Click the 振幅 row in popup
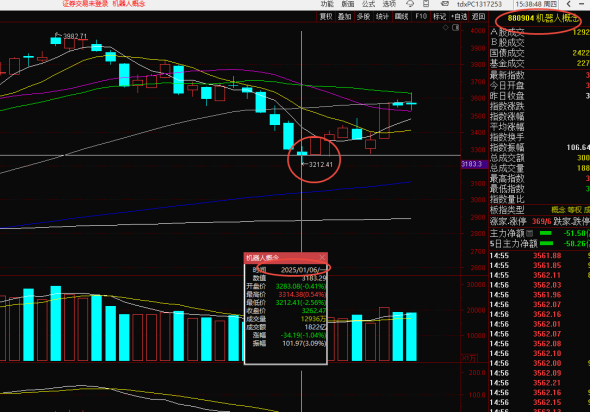The image size is (590, 413). [286, 343]
